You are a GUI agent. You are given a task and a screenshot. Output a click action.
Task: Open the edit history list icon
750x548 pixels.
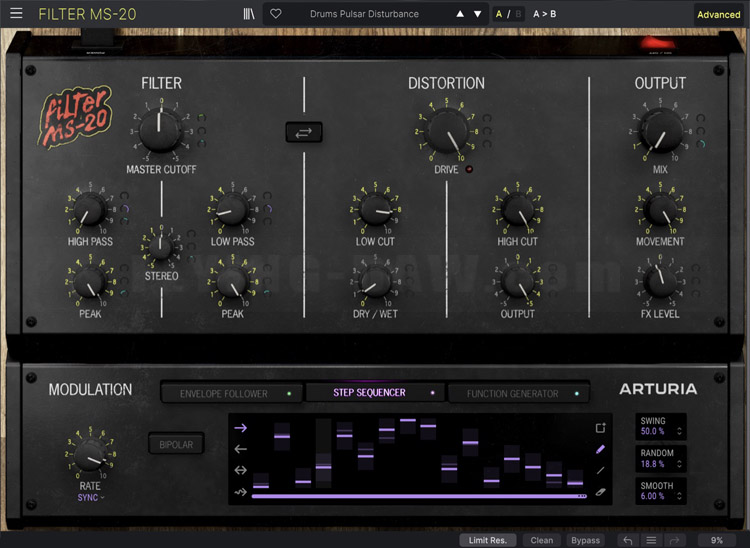click(x=651, y=540)
